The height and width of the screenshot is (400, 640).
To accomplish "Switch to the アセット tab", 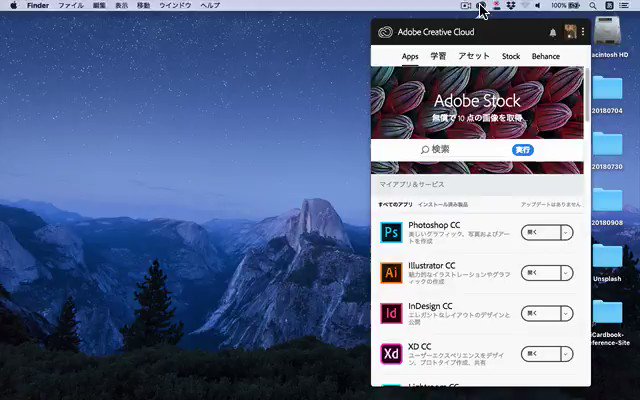I will pos(474,56).
